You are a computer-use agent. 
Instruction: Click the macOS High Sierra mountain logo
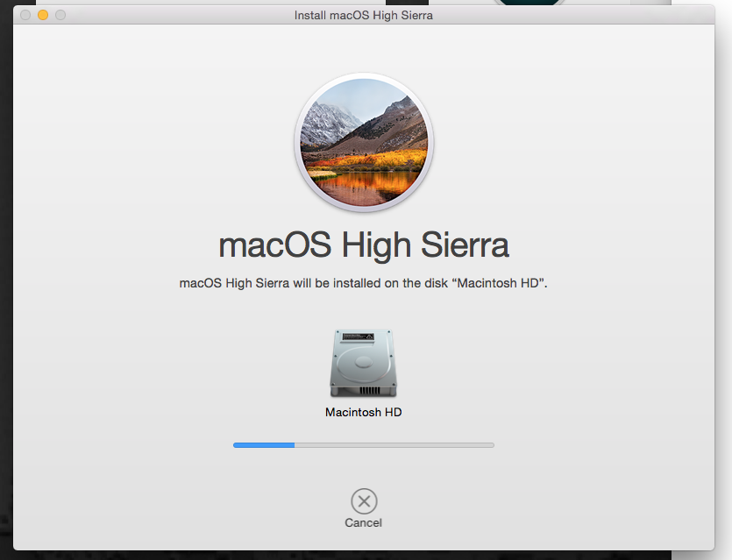(364, 142)
